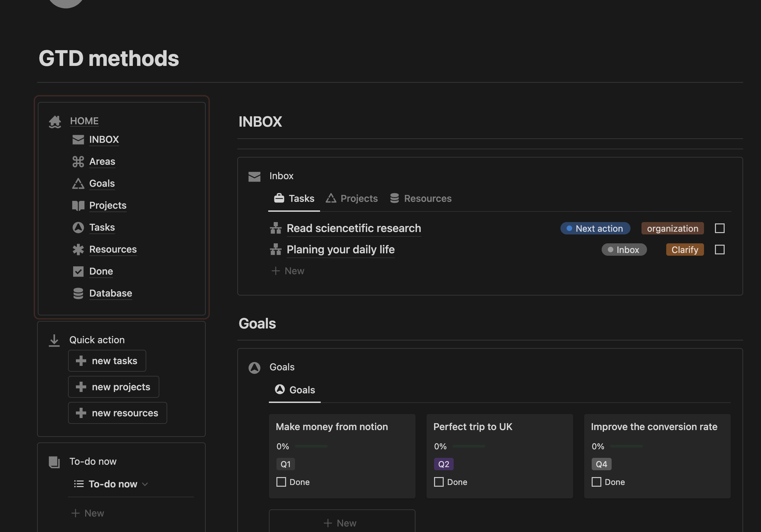The image size is (761, 532).
Task: Click the Areas command-symbol icon
Action: coord(78,162)
